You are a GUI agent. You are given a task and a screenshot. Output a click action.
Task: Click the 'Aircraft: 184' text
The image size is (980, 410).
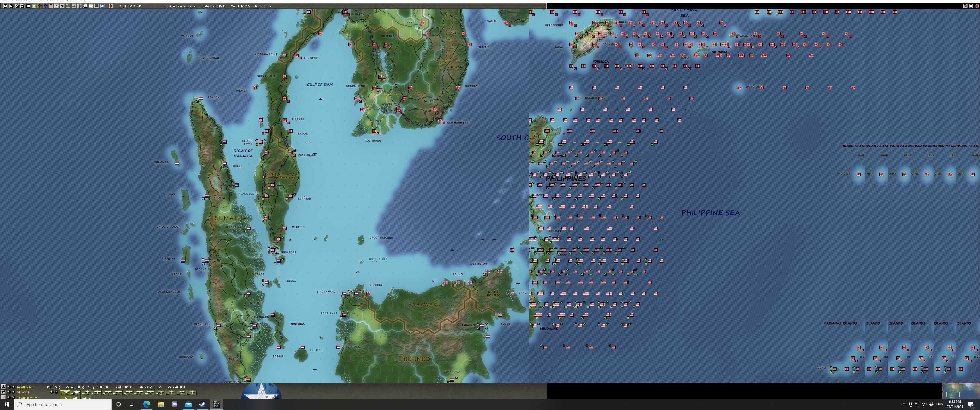coord(177,387)
